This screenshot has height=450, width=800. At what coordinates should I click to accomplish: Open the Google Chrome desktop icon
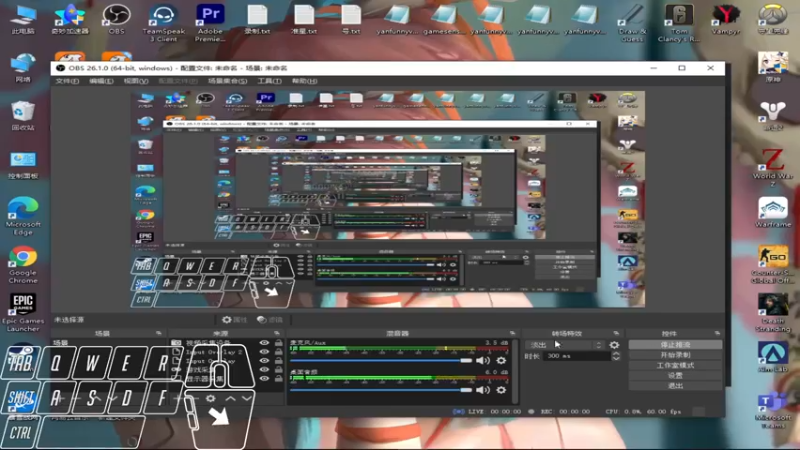(22, 264)
